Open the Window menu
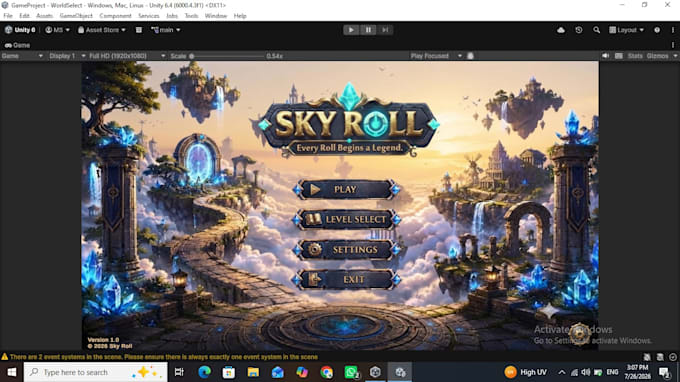680x382 pixels. (216, 16)
